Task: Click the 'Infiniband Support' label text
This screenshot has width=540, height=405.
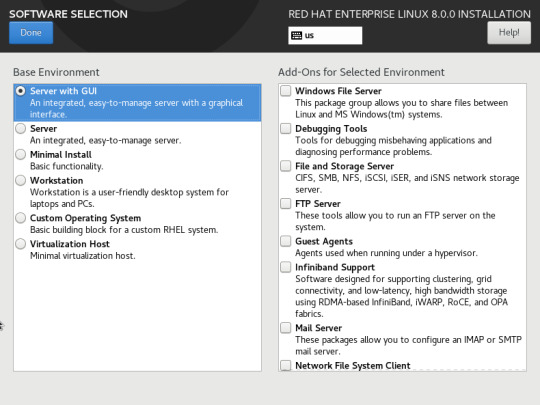Action: [335, 267]
